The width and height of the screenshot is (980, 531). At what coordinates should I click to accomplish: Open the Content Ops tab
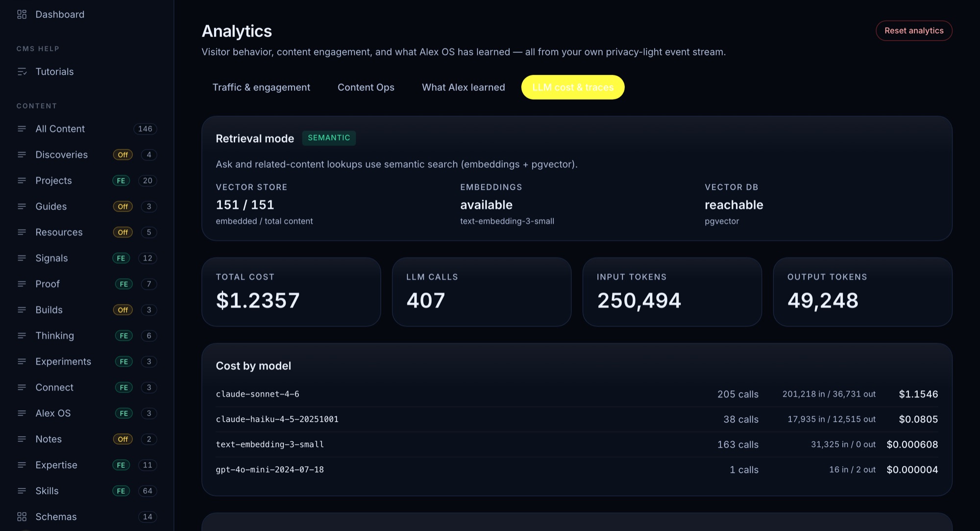[366, 87]
